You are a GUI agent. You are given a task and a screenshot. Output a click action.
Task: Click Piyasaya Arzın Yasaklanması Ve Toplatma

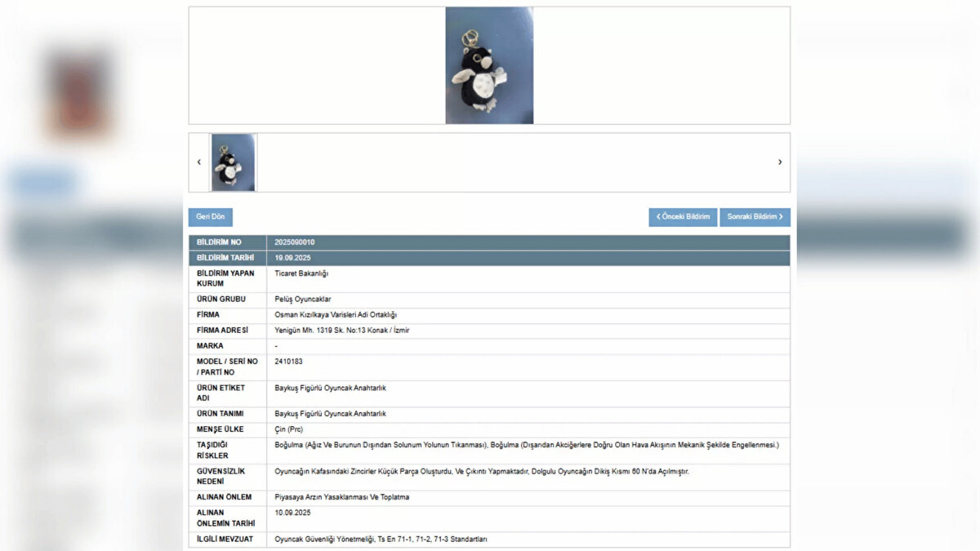tap(342, 497)
